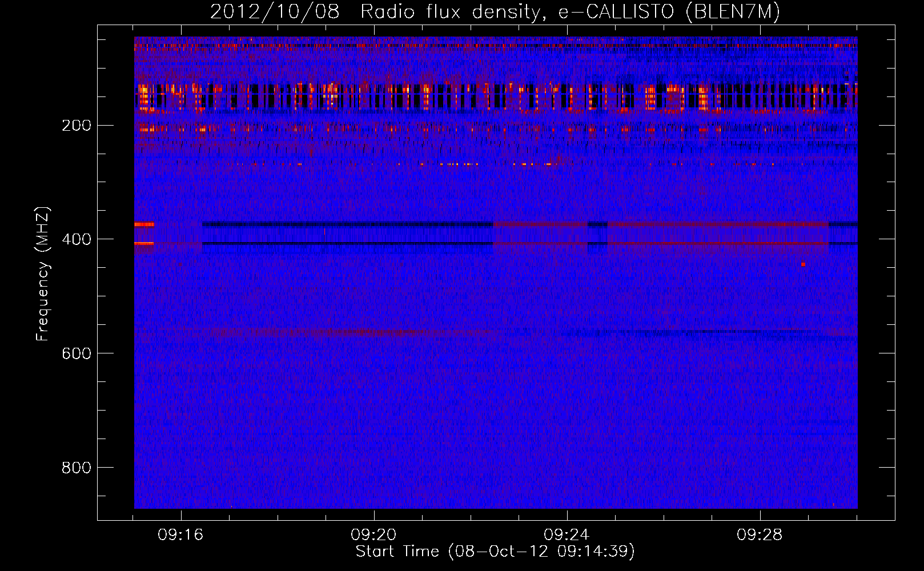Click the bright orange burst at 375 MHz start

point(144,224)
